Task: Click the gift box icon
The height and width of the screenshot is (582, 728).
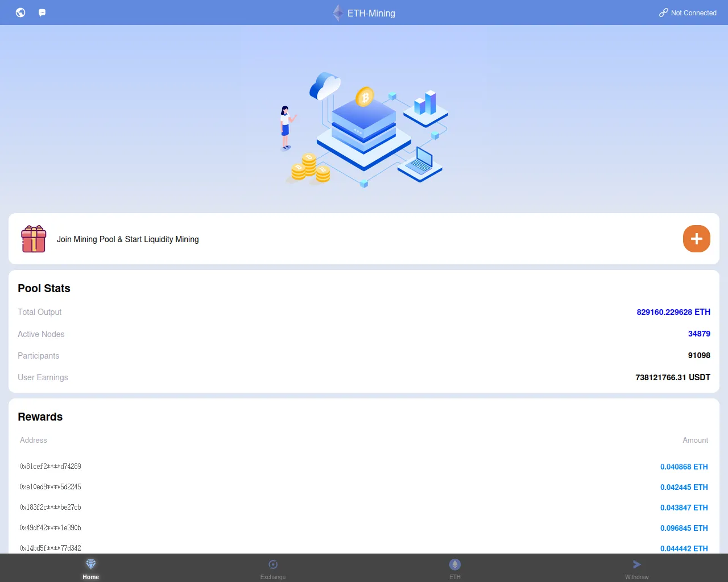Action: click(x=34, y=239)
